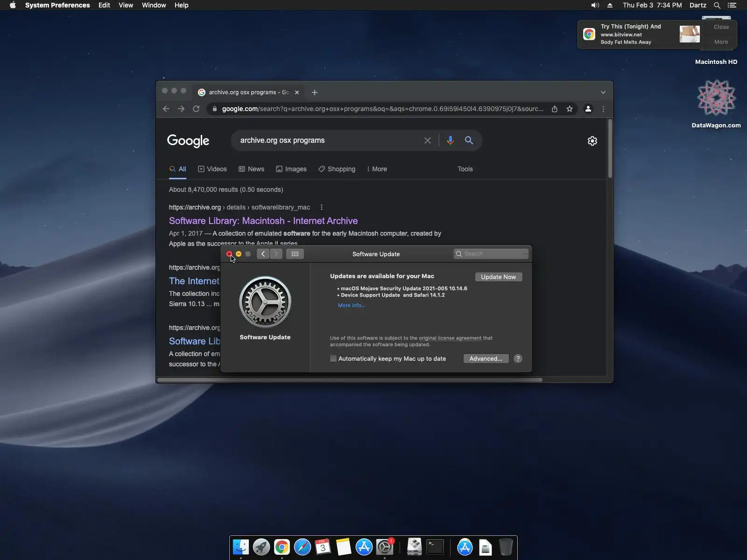The height and width of the screenshot is (560, 747).
Task: Open Finder from the Dock
Action: pos(241,547)
